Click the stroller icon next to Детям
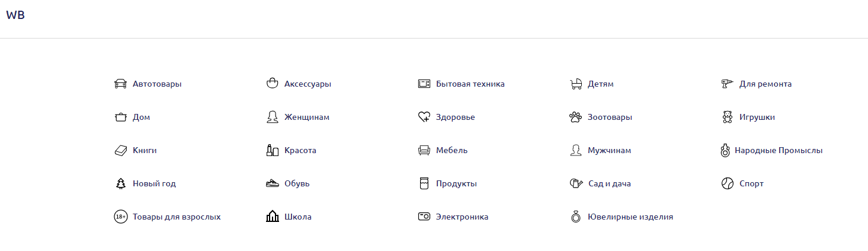 [575, 84]
